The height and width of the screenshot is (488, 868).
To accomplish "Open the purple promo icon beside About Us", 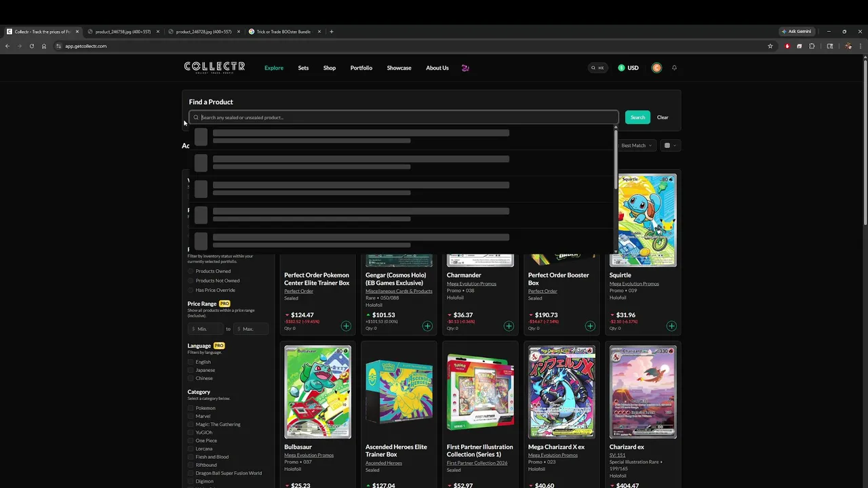I will coord(465,68).
